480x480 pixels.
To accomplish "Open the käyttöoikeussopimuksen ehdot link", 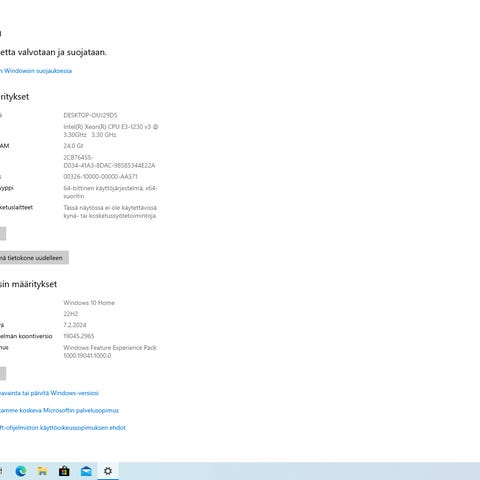I will click(63, 428).
